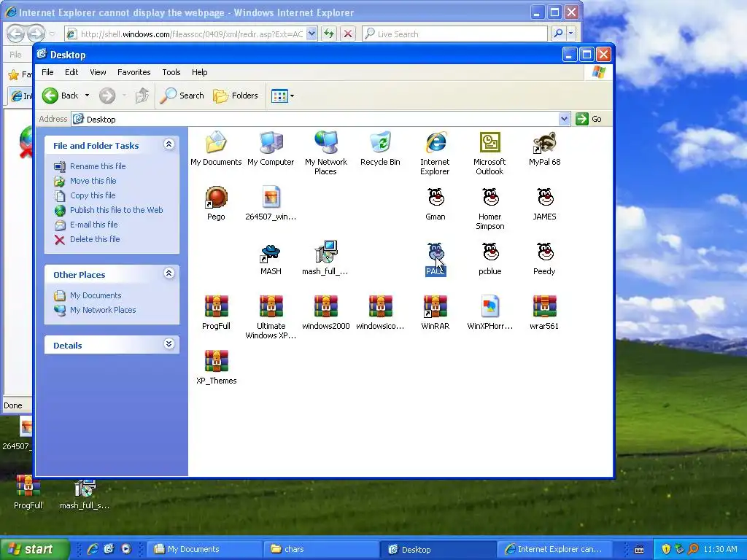Click Refresh button in Internet Explorer
Image resolution: width=747 pixels, height=560 pixels.
(329, 34)
